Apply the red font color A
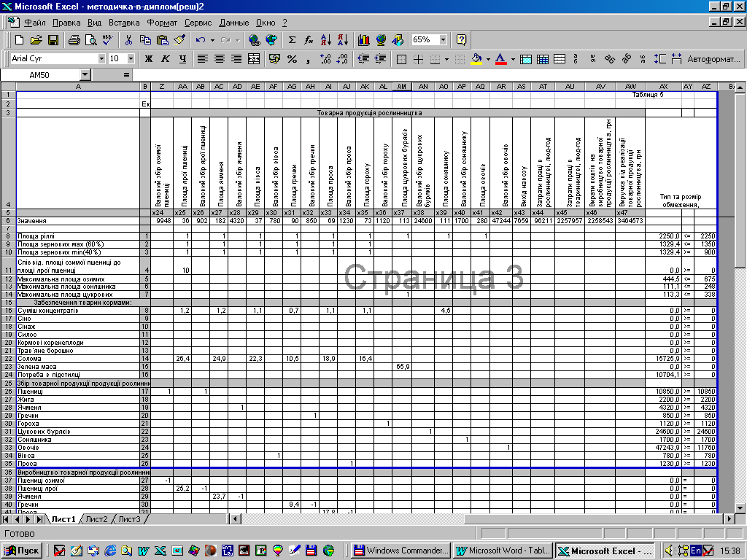This screenshot has width=747, height=560. pos(500,59)
